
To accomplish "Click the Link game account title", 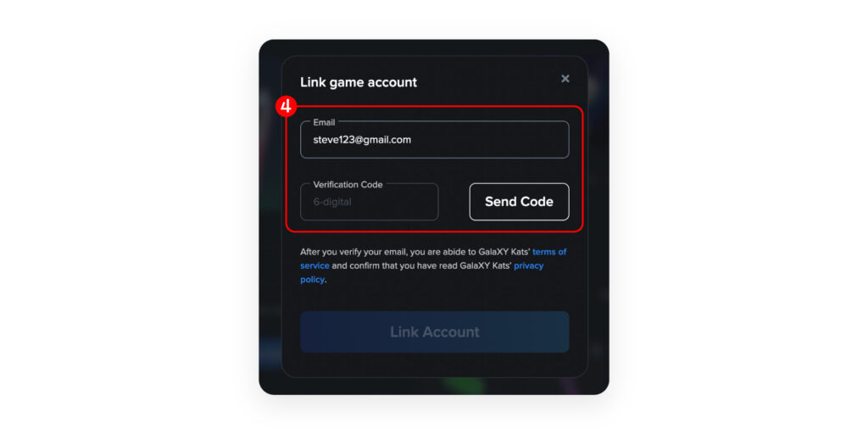I will pyautogui.click(x=359, y=82).
